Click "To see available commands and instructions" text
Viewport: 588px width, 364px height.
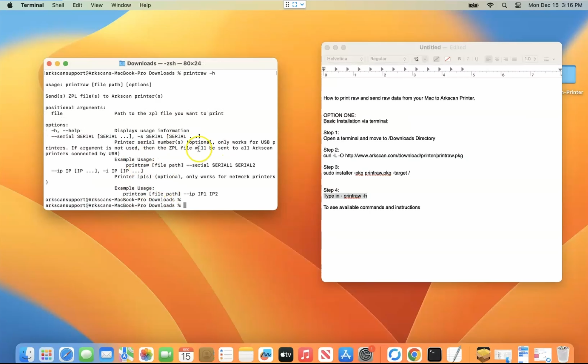[x=372, y=207]
